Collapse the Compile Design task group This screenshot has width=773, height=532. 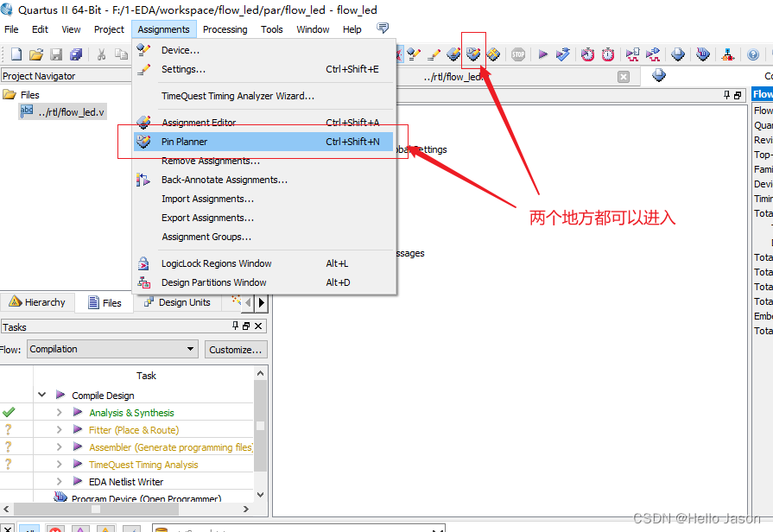pos(42,395)
